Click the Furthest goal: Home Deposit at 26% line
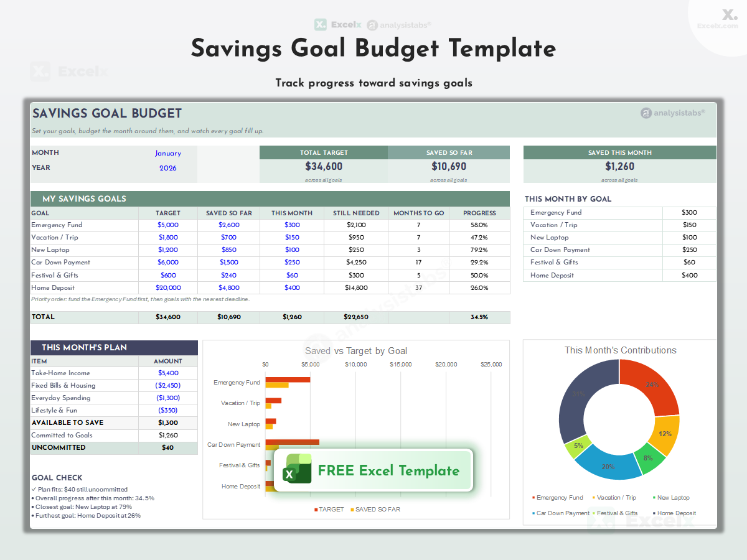The width and height of the screenshot is (747, 560). click(x=86, y=516)
